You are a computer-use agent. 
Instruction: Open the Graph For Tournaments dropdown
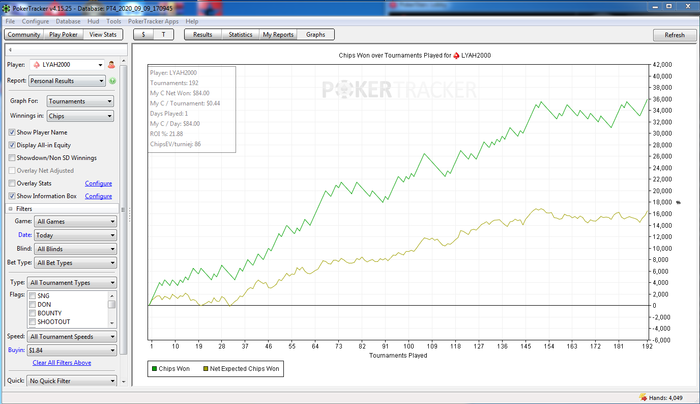pos(80,101)
